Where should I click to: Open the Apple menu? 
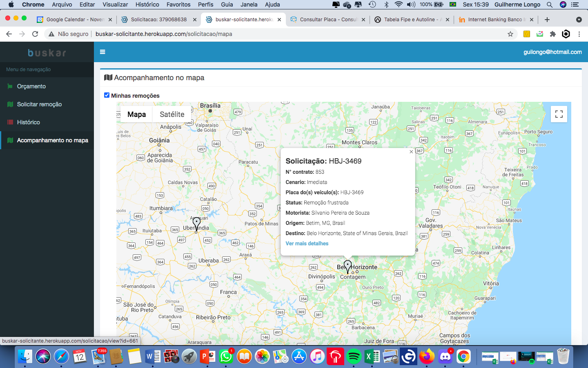(11, 4)
